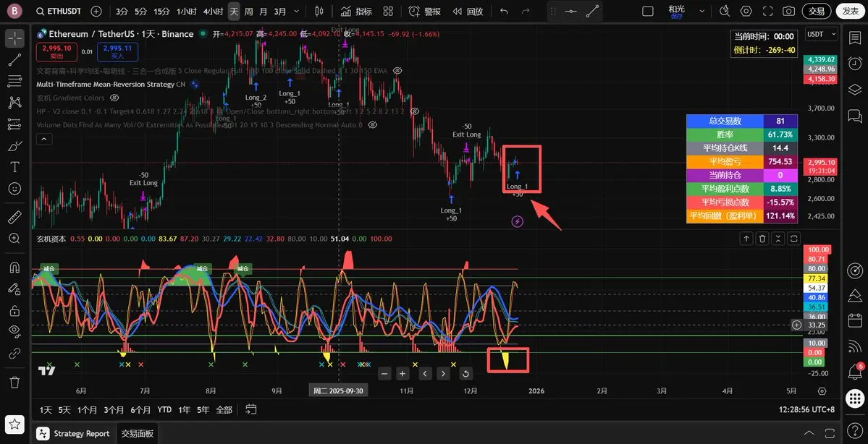Image resolution: width=868 pixels, height=444 pixels.
Task: Open the USDT currency dropdown
Action: 822,34
